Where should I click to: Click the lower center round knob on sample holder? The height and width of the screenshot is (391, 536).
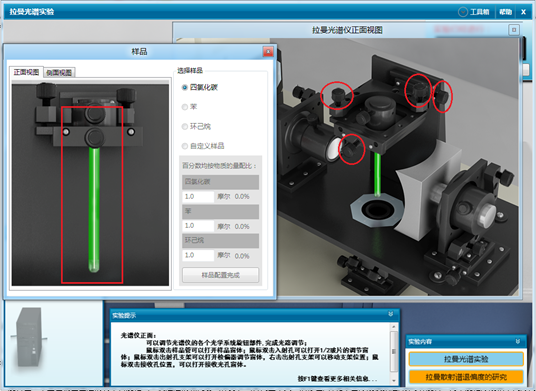[x=94, y=137]
